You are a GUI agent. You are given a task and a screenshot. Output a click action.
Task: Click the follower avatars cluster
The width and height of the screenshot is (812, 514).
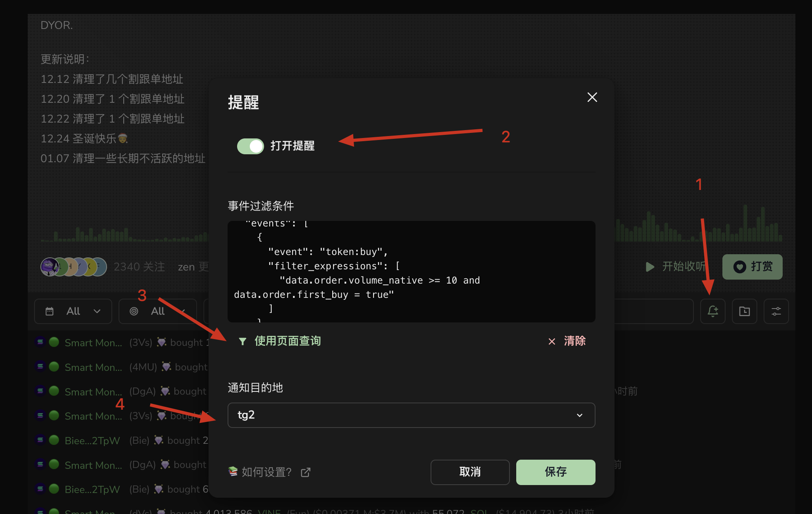(73, 267)
